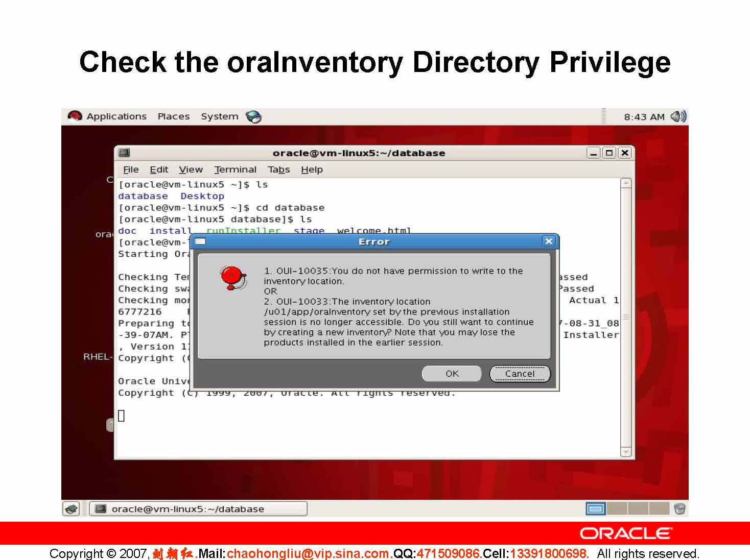Click the terminal vertical scrollbar thumb
The height and width of the screenshot is (560, 750).
[626, 318]
